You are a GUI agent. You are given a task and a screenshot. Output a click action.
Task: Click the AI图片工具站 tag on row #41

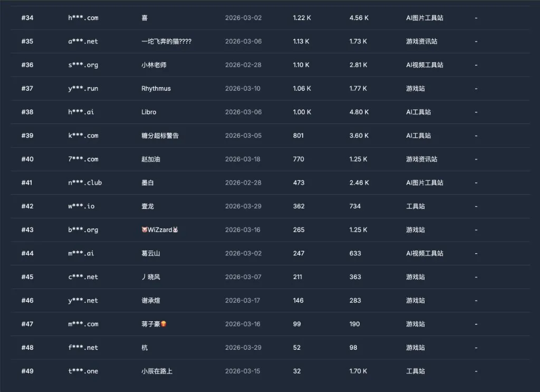coord(425,183)
